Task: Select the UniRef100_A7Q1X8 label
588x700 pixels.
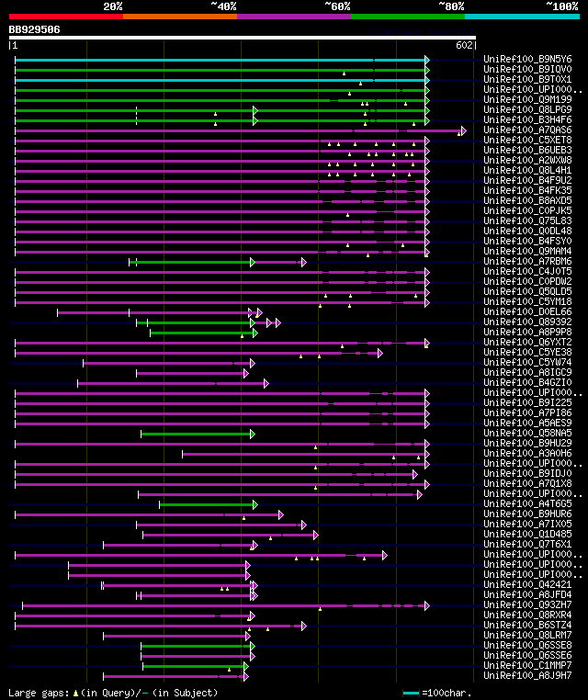Action: (527, 483)
